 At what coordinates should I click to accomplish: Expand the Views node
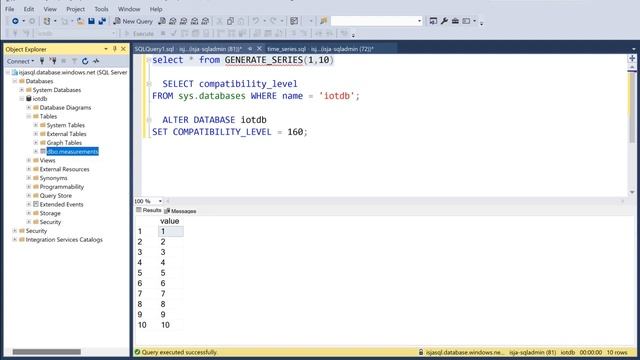coord(29,160)
